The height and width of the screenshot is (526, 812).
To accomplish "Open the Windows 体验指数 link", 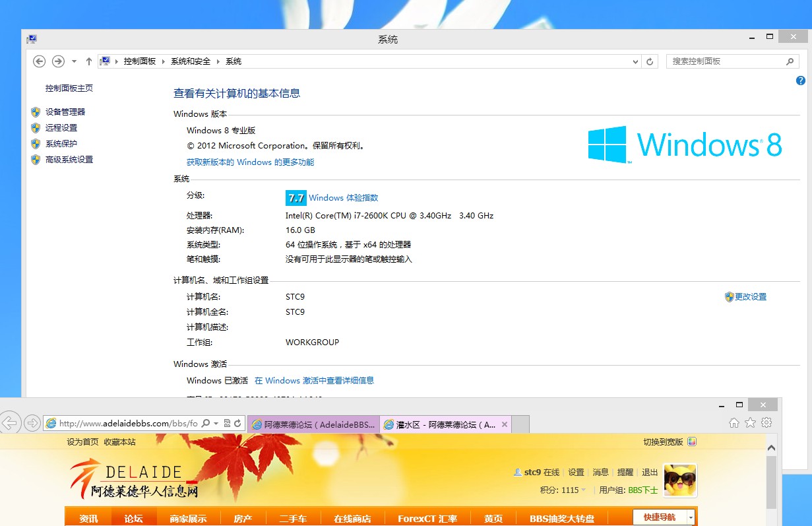I will click(x=343, y=198).
